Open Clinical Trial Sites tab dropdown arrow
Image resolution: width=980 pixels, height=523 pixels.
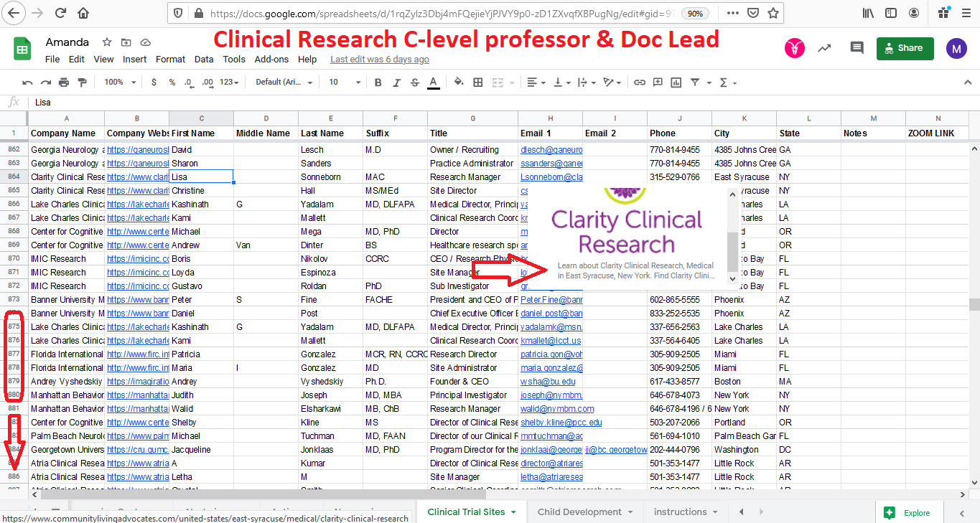[513, 512]
